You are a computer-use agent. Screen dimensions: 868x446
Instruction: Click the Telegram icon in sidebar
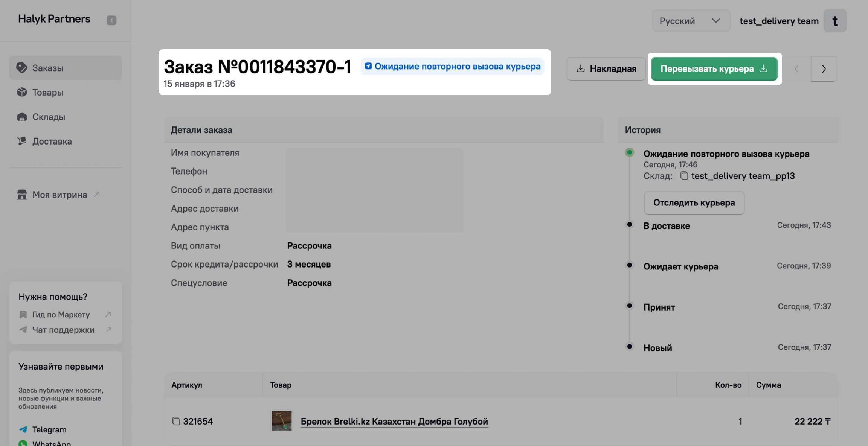pos(23,429)
